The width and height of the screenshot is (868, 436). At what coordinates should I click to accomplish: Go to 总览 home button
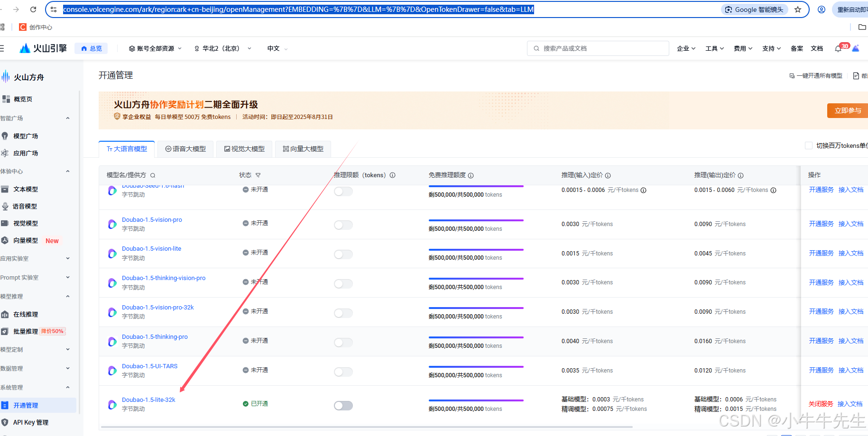[92, 48]
